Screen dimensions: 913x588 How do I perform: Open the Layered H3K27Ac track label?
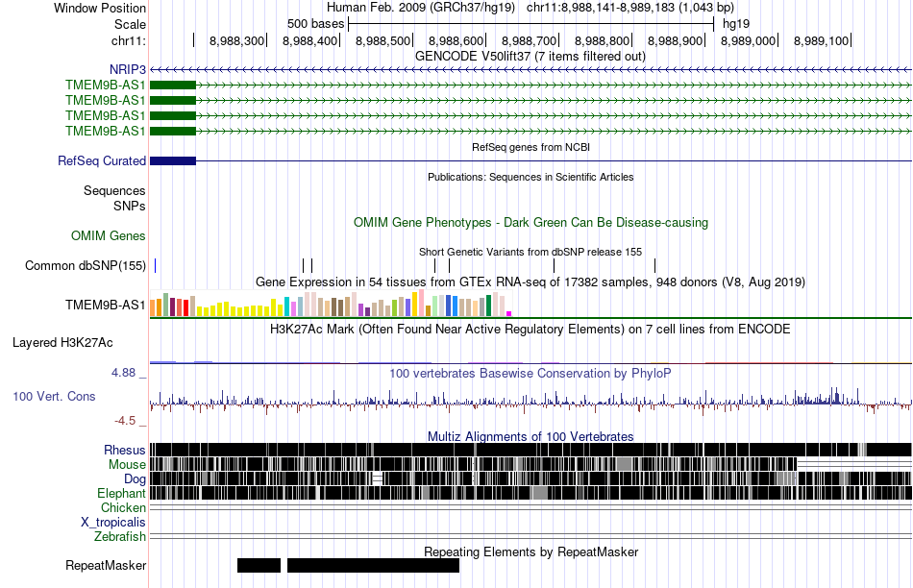point(62,342)
